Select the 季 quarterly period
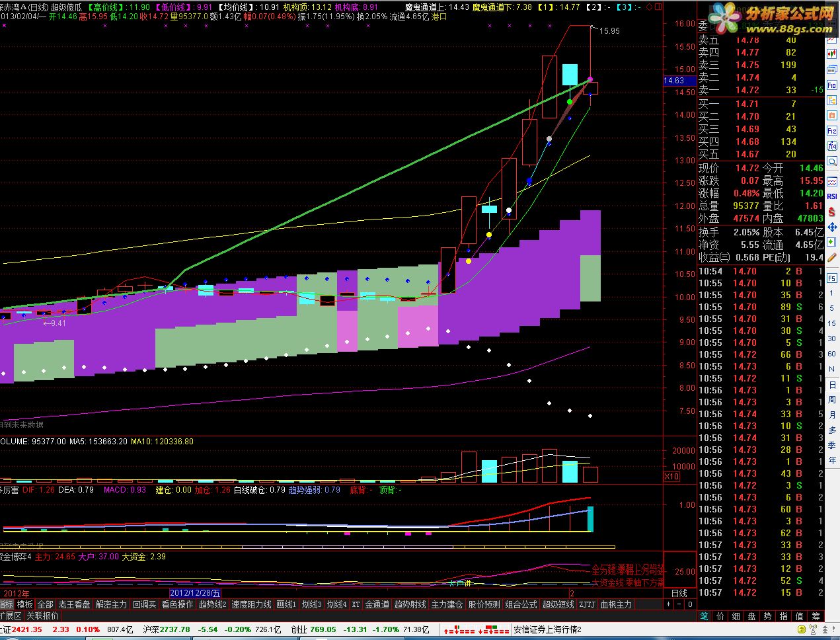 [x=832, y=445]
